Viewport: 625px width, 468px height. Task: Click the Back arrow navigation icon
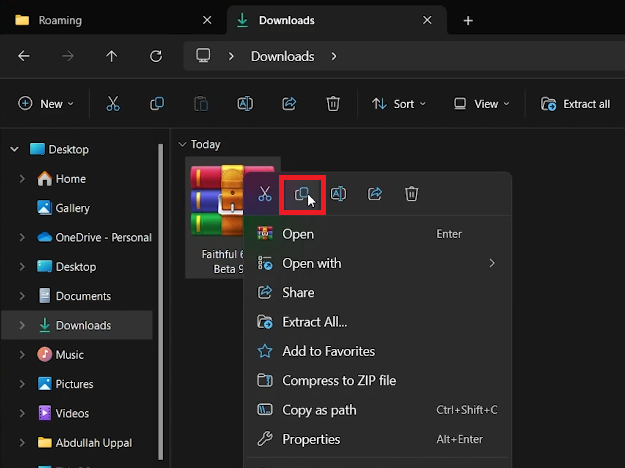click(24, 56)
